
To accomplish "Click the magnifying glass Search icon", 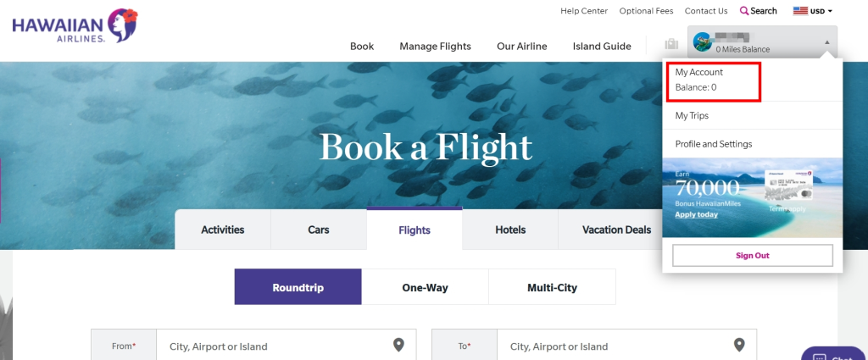I will click(744, 11).
